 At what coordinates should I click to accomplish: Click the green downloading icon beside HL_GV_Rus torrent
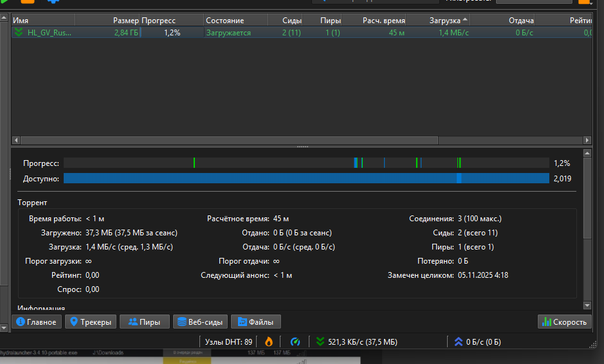(19, 32)
